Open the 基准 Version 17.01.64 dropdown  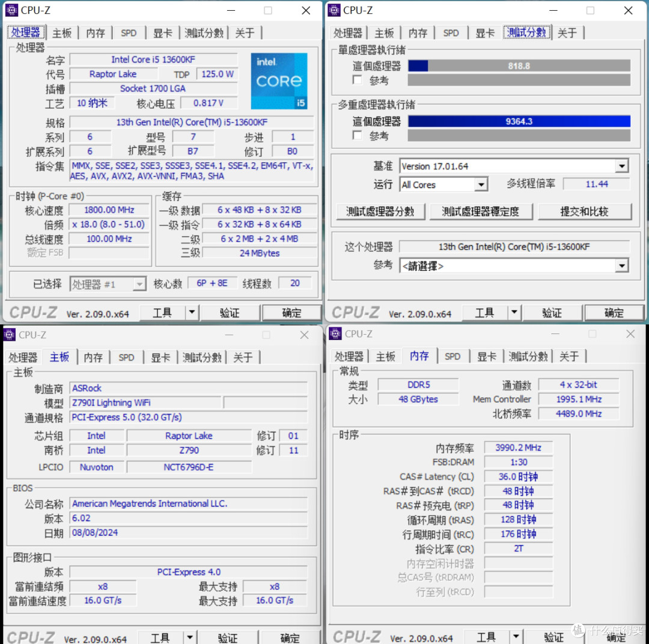pos(621,166)
